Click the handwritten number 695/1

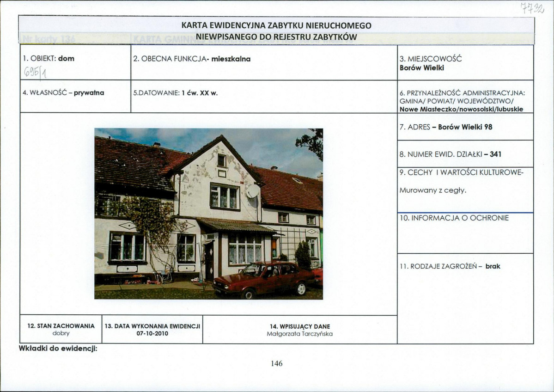coord(38,72)
